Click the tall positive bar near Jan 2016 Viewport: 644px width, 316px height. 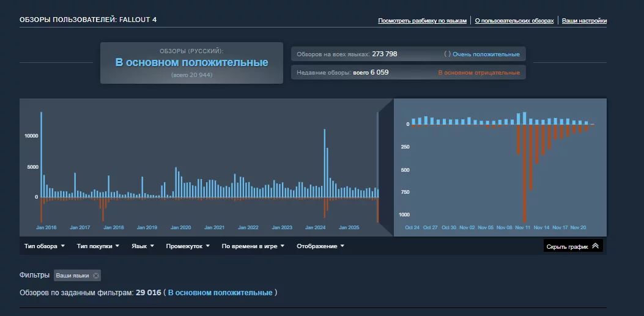41,154
